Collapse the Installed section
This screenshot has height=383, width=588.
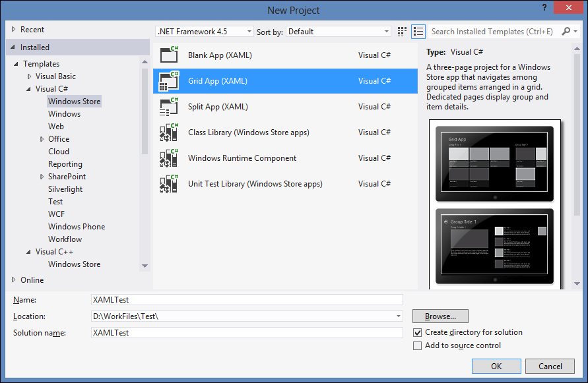coord(13,47)
